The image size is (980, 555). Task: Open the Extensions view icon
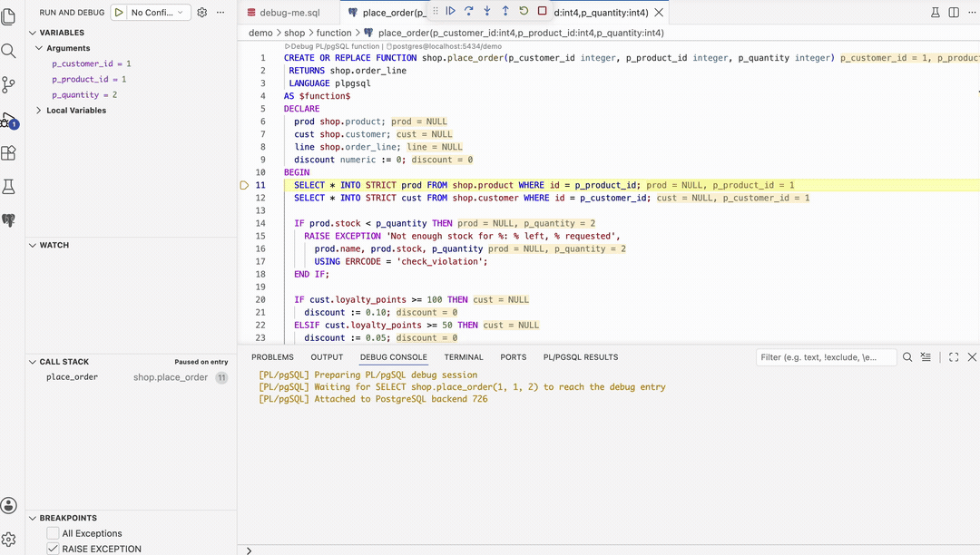pyautogui.click(x=9, y=153)
